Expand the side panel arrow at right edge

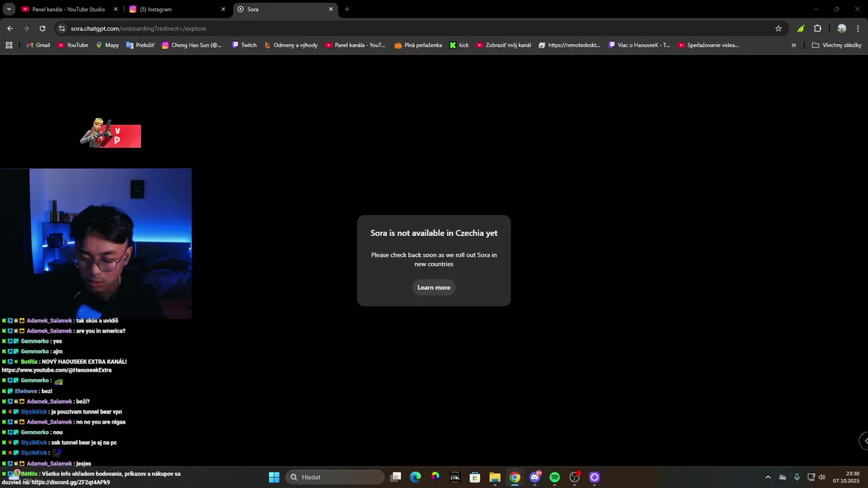point(865,441)
